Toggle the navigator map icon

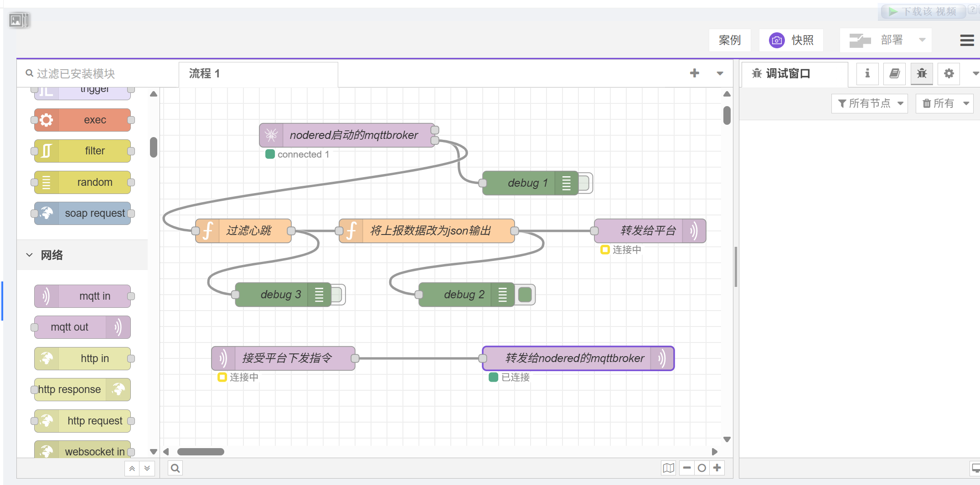tap(668, 468)
